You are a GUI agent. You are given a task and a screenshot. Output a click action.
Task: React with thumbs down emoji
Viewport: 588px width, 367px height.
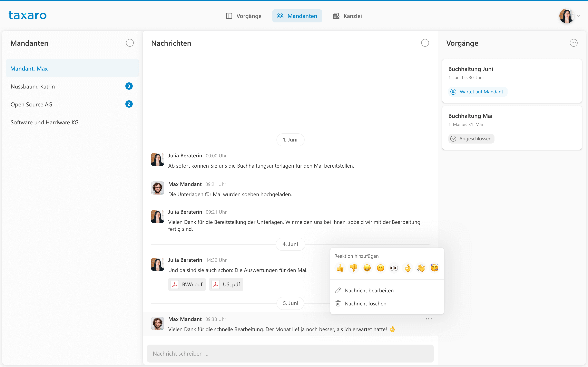(354, 268)
